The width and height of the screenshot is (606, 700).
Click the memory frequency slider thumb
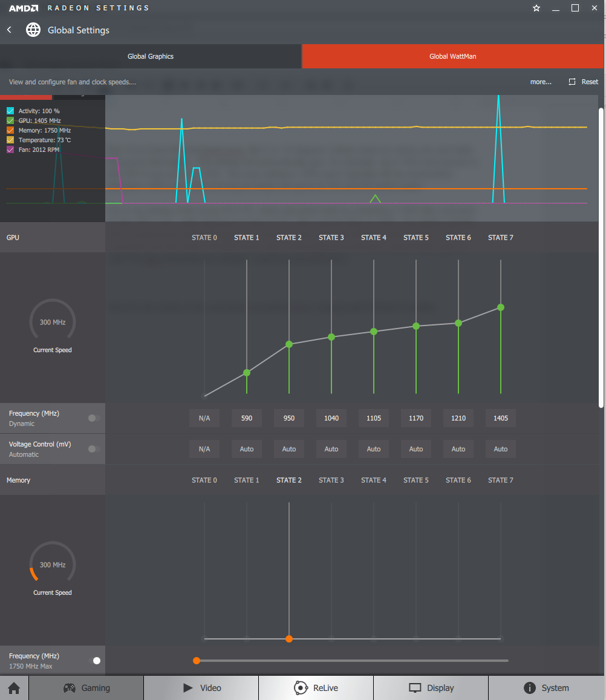click(197, 661)
